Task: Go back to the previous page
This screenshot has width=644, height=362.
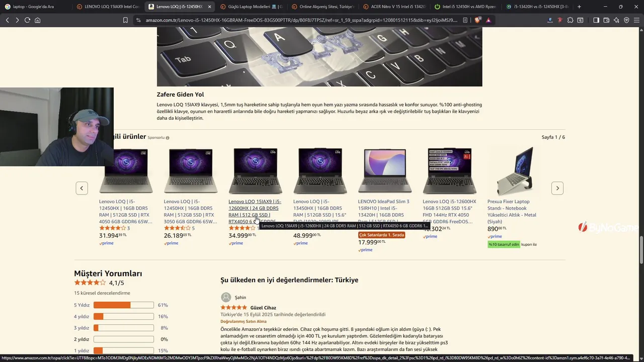Action: pos(7,20)
